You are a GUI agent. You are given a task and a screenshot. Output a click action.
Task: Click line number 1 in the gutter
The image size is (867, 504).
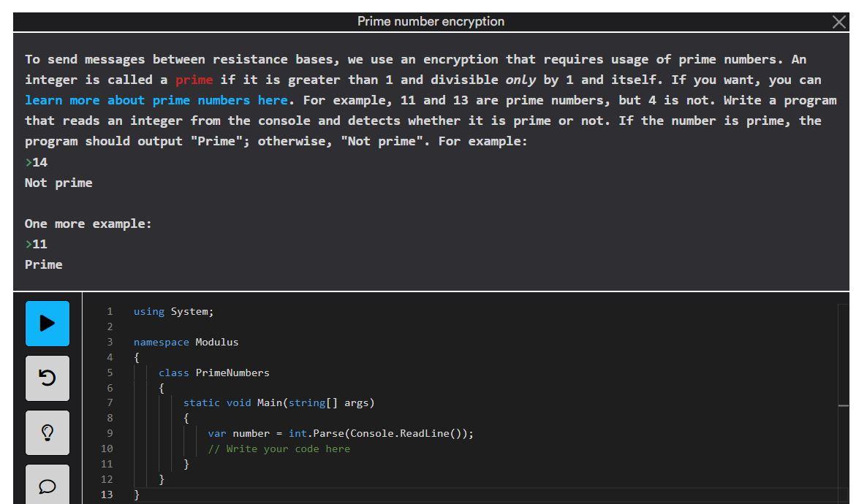click(110, 312)
